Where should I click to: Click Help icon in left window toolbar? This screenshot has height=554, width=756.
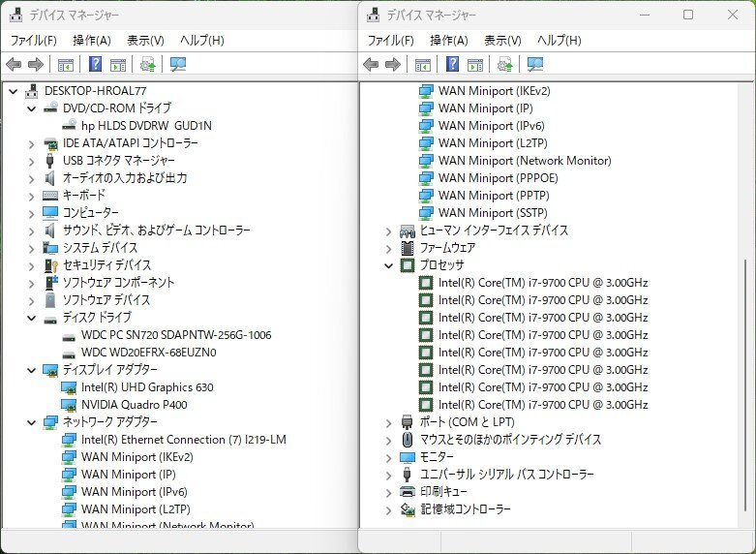click(x=96, y=64)
